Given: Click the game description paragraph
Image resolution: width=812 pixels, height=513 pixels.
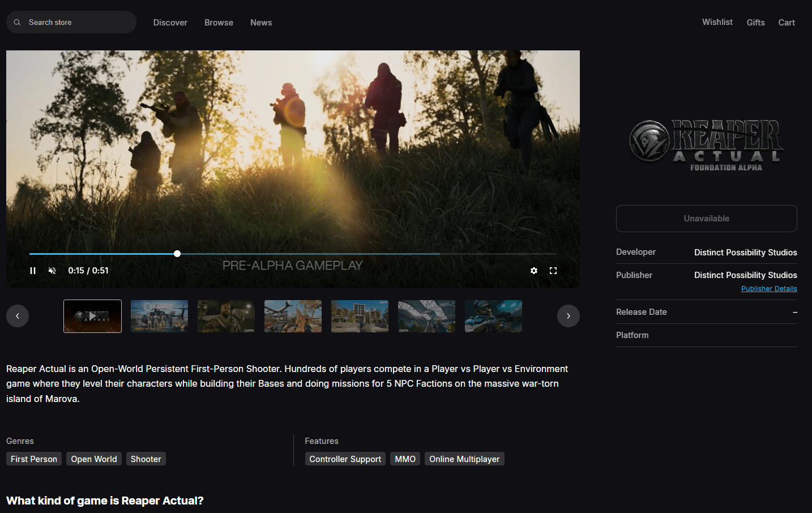Looking at the screenshot, I should pos(287,384).
